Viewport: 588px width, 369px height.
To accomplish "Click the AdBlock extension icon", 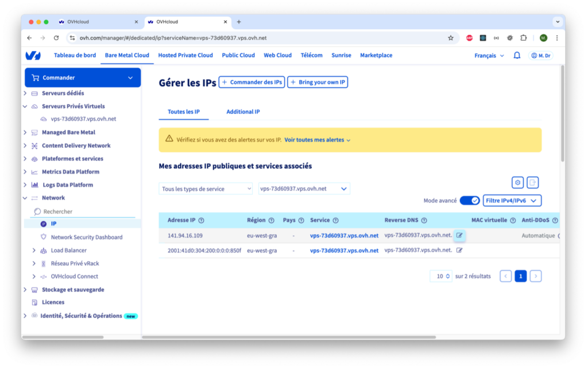I will point(469,38).
